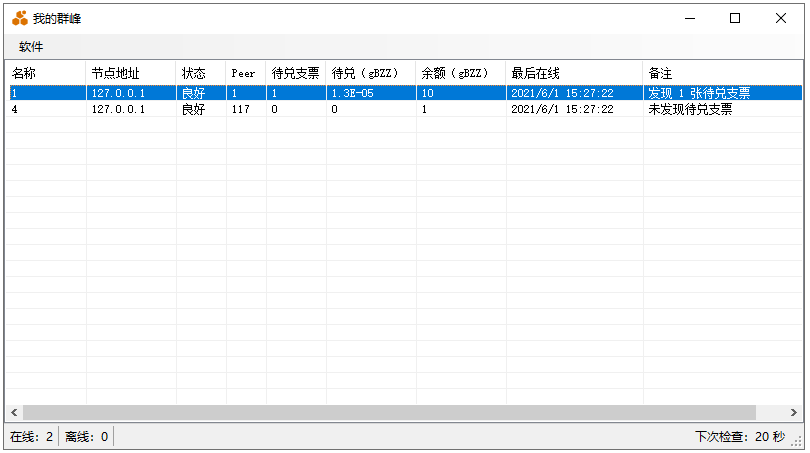Click the Peer column header
810x453 pixels.
(245, 73)
